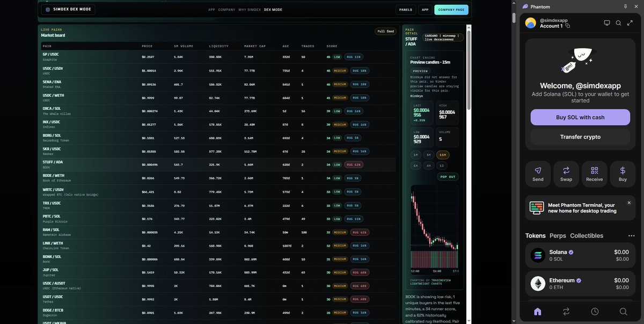Click the pair detail panel scrollbar

[x=469, y=70]
